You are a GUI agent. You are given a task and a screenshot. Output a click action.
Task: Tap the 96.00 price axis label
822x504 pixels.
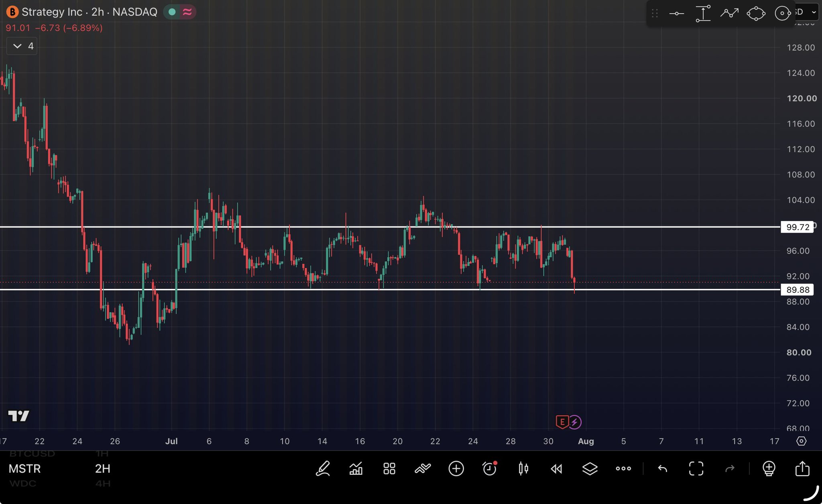point(798,251)
